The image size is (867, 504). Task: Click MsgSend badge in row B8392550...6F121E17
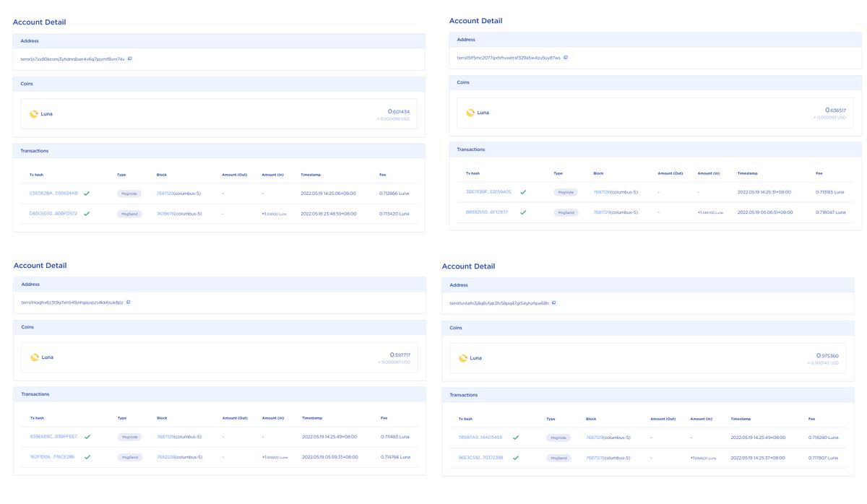(566, 212)
